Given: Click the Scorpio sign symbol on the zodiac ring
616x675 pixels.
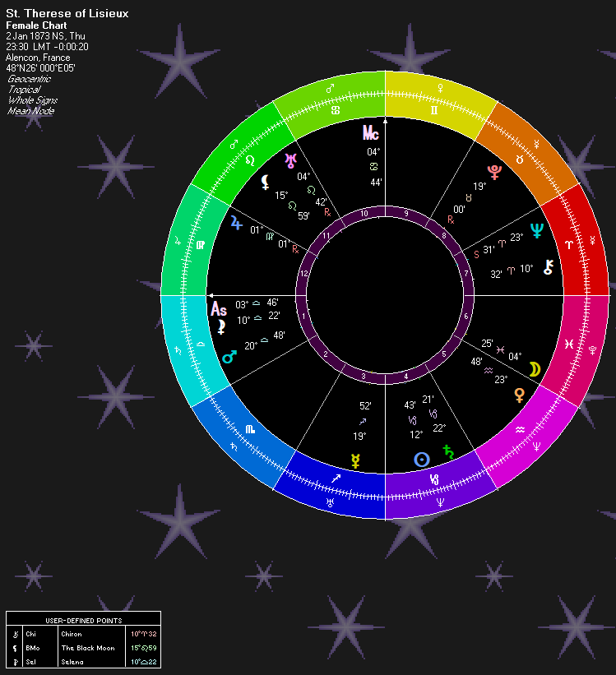Looking at the screenshot, I should tap(250, 429).
